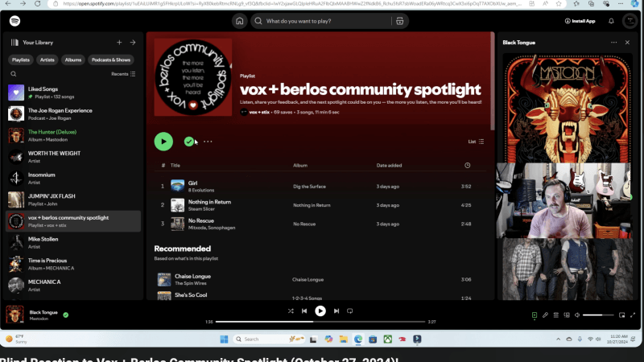The width and height of the screenshot is (644, 362).
Task: Open the Windows Start menu
Action: 224,339
